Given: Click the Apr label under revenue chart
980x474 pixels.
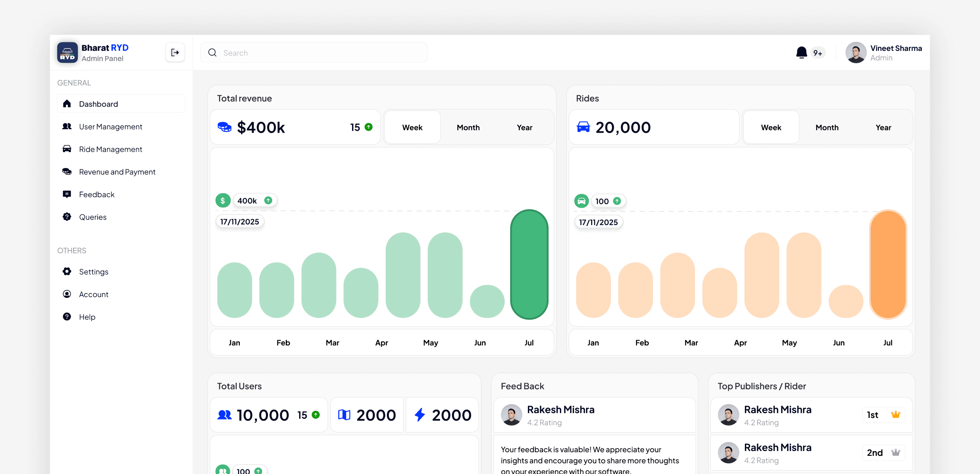Looking at the screenshot, I should 381,342.
